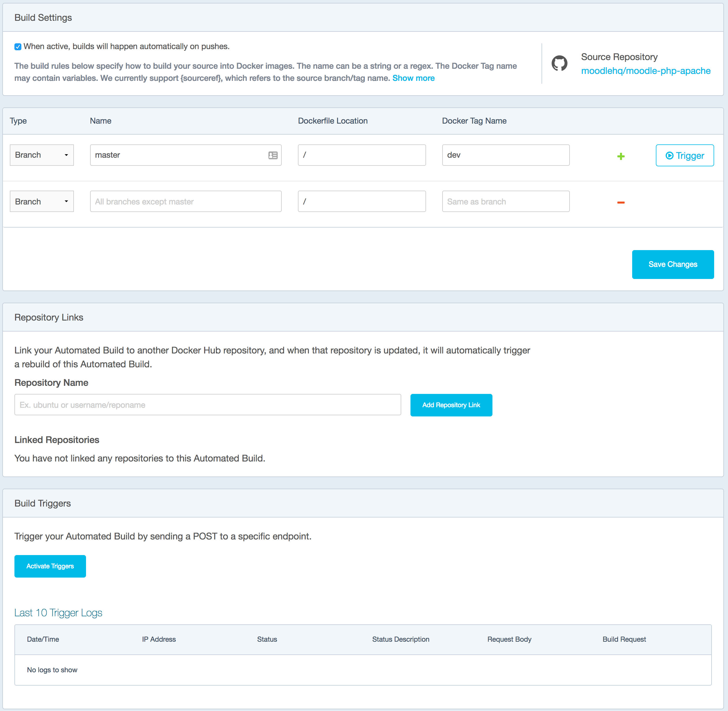Focus the Dockerfile Location field for master

tap(361, 155)
